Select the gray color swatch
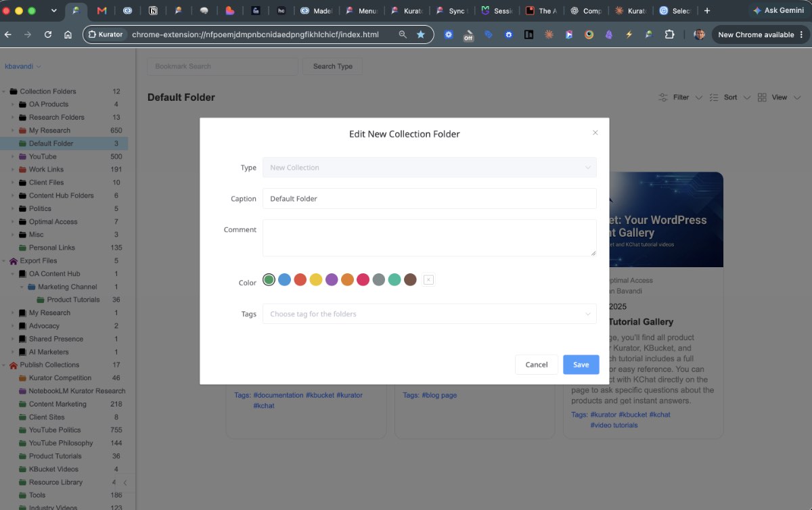The width and height of the screenshot is (812, 510). 379,279
